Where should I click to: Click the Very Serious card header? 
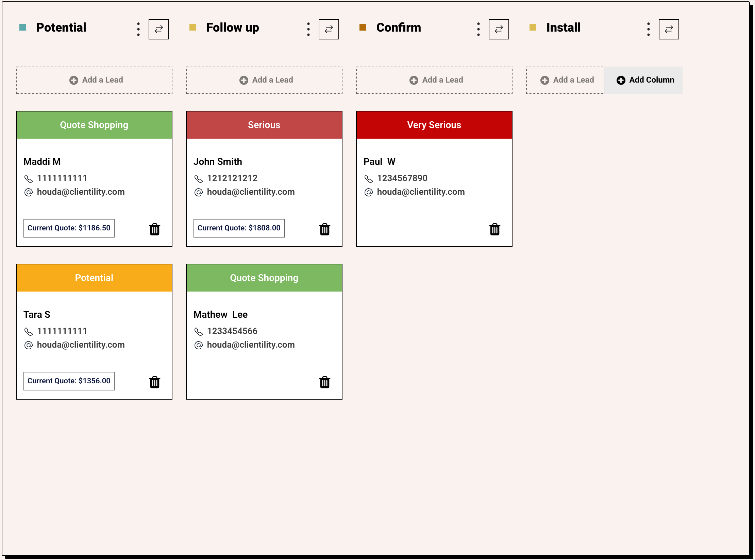pyautogui.click(x=434, y=125)
